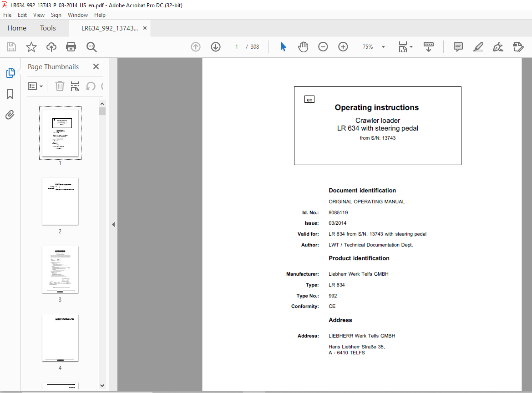Click the stamp/edit tool icon
532x393 pixels.
[x=518, y=47]
